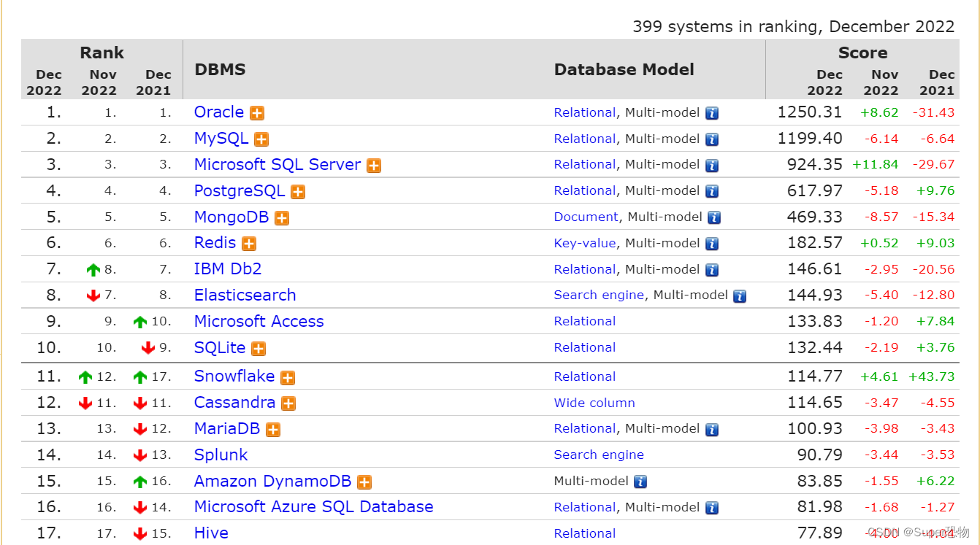The image size is (980, 545).
Task: Open the Cassandra link
Action: point(235,403)
